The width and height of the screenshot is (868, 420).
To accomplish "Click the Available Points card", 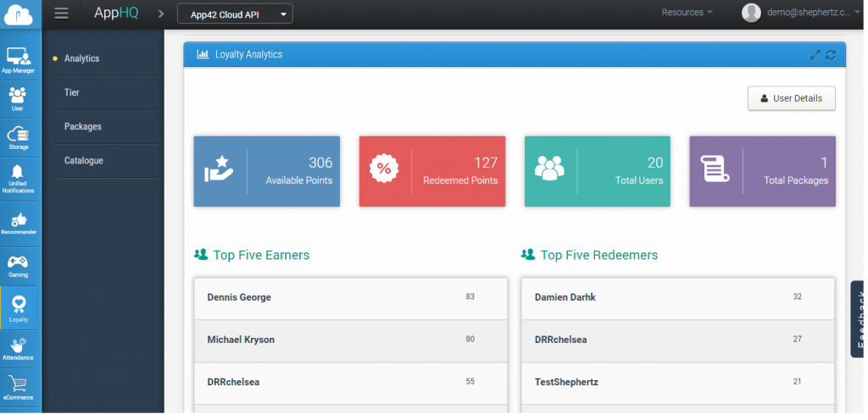I will pyautogui.click(x=266, y=171).
